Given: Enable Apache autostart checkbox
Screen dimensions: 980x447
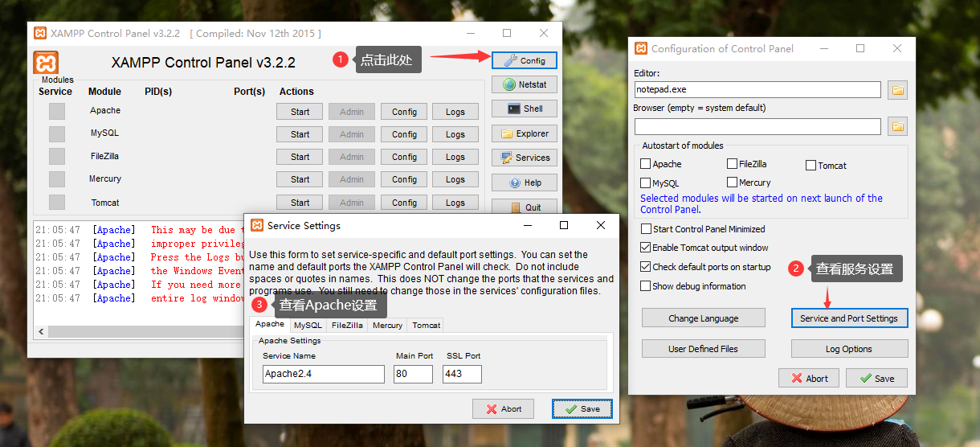Looking at the screenshot, I should pyautogui.click(x=646, y=163).
